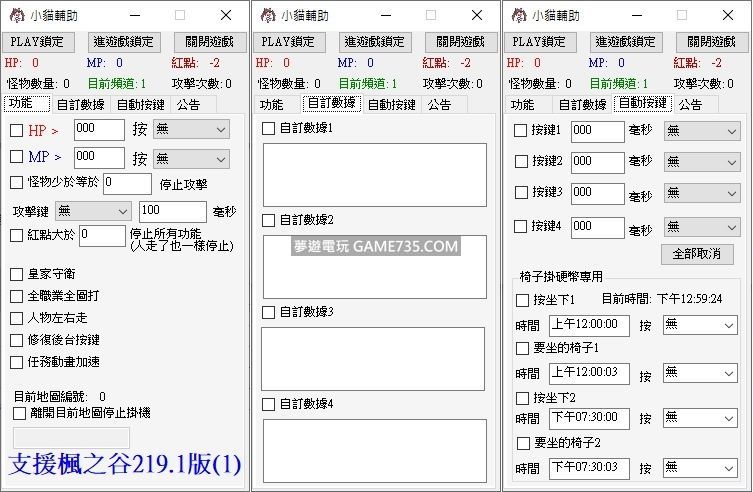Switch to 自訂數據 tab in left window
Screen dimensions: 753x492
tap(81, 104)
